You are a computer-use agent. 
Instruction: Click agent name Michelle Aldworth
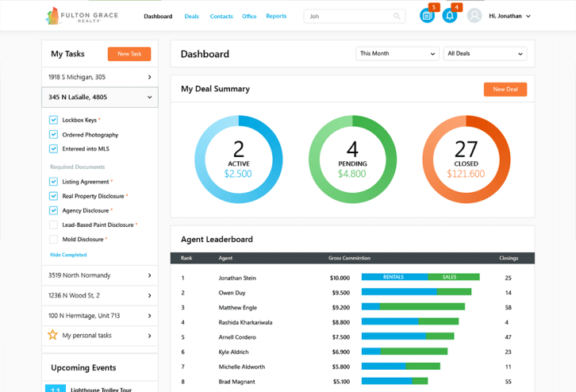(242, 367)
